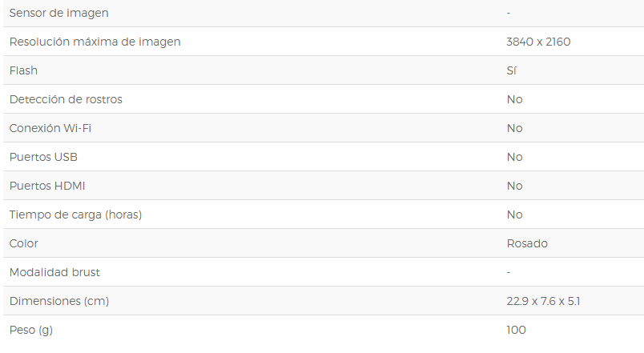
Task: Click 'No' value beside Puertos USB
Action: 514,157
